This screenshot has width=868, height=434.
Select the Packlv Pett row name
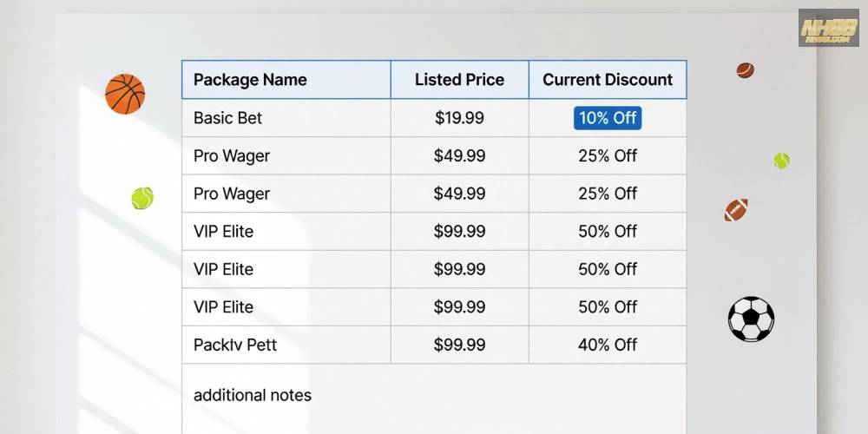click(234, 345)
